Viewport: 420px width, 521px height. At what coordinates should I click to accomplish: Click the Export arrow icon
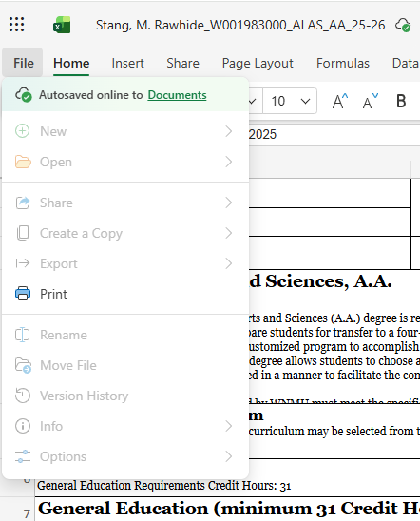tap(23, 263)
